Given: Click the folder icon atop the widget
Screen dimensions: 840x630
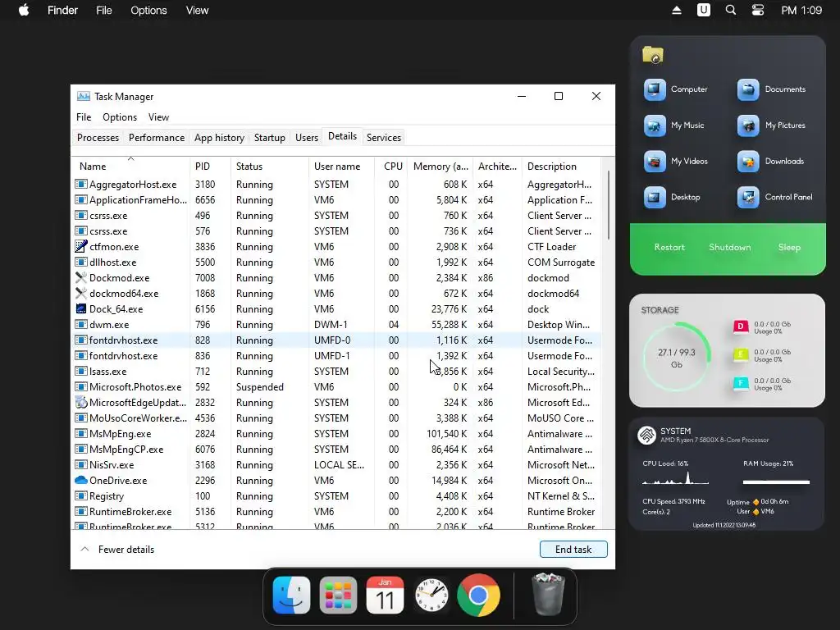Looking at the screenshot, I should 652,55.
